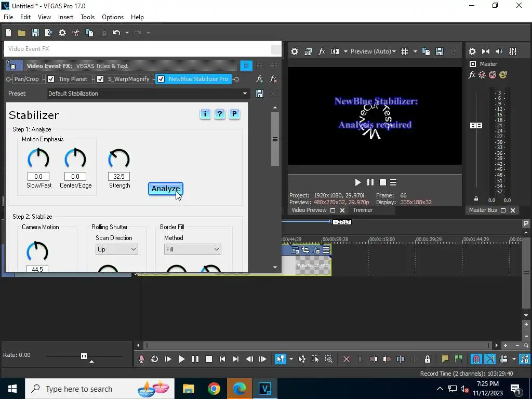532x399 pixels.
Task: Toggle split screen view in preview
Action: point(335,51)
